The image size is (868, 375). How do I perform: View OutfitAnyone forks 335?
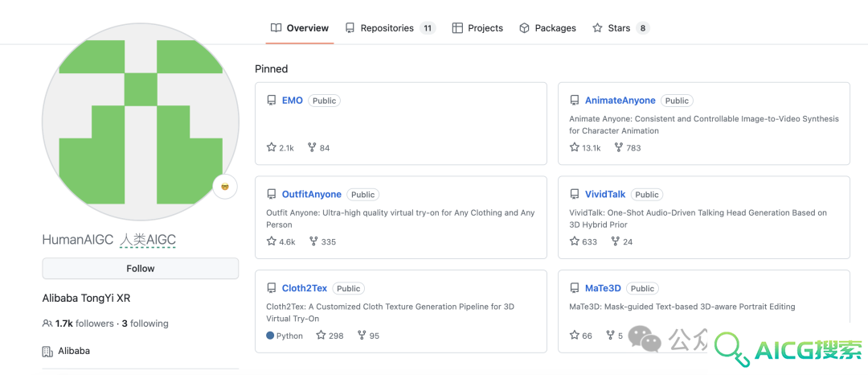[x=322, y=241]
